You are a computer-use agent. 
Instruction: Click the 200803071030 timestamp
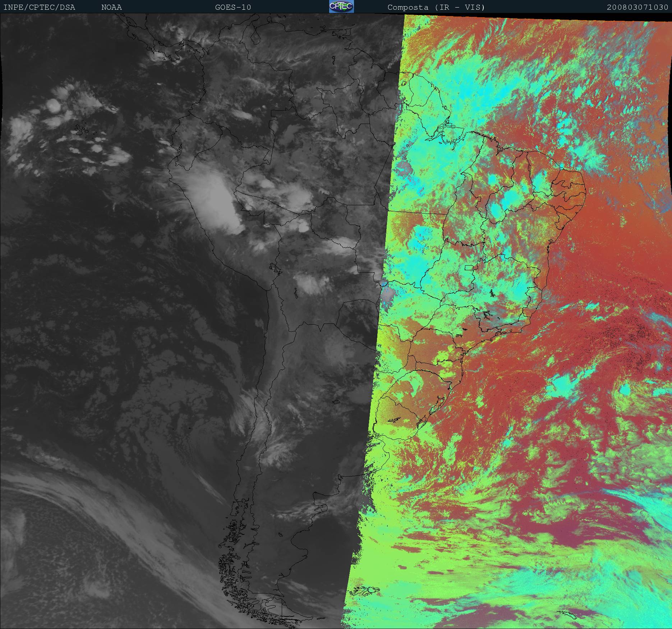pyautogui.click(x=637, y=7)
